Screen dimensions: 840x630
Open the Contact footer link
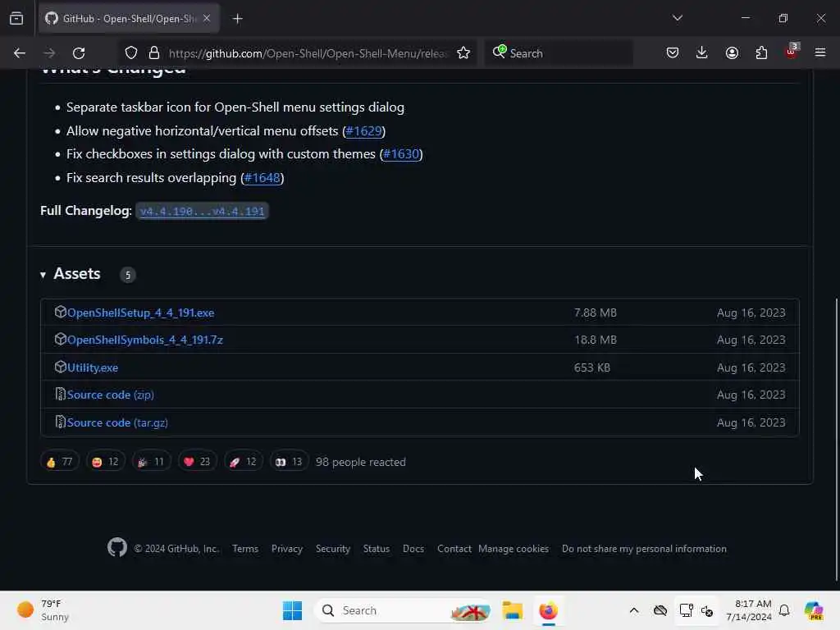454,549
